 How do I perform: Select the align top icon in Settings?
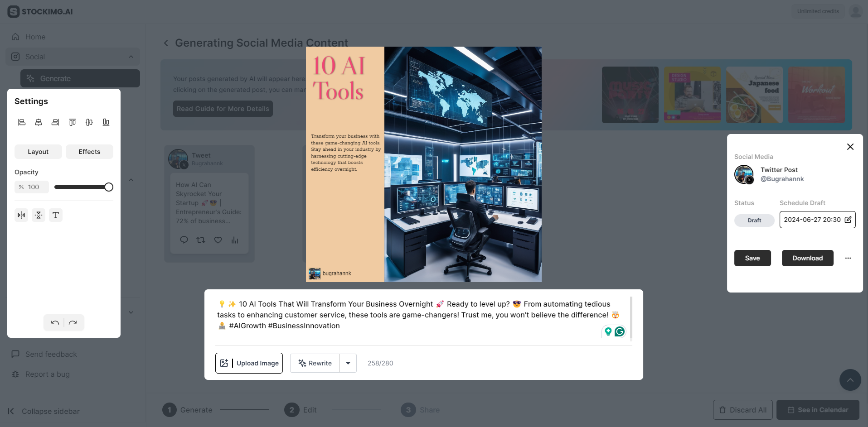(x=72, y=122)
